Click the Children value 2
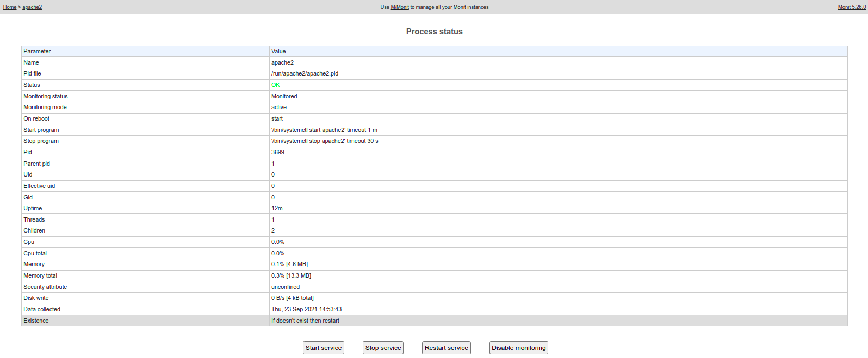This screenshot has width=868, height=358. pos(273,230)
